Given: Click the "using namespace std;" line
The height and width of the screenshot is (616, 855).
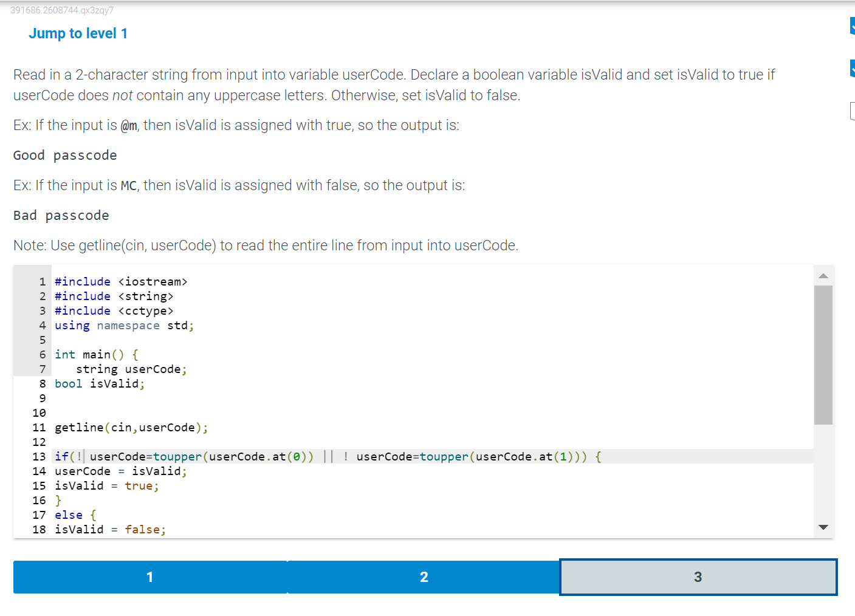Looking at the screenshot, I should click(125, 326).
